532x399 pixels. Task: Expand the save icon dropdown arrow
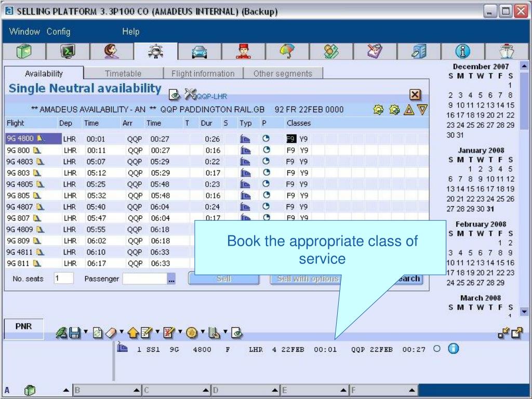coord(86,331)
